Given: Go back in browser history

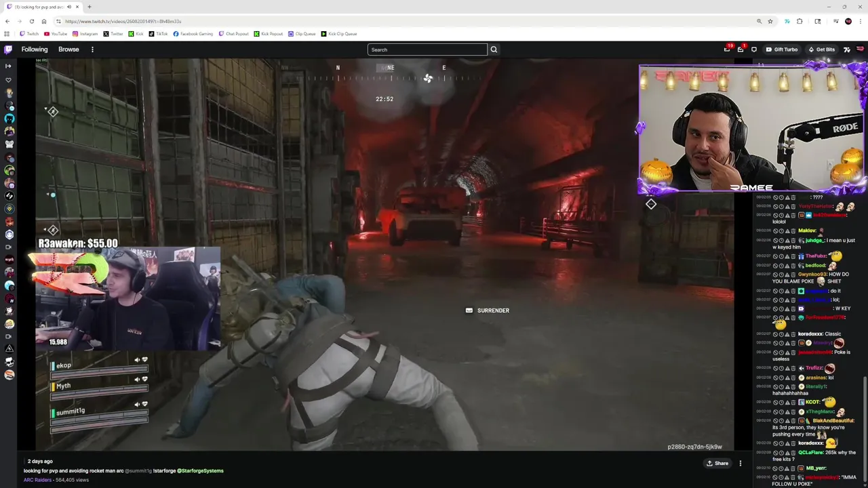Looking at the screenshot, I should click(x=7, y=21).
